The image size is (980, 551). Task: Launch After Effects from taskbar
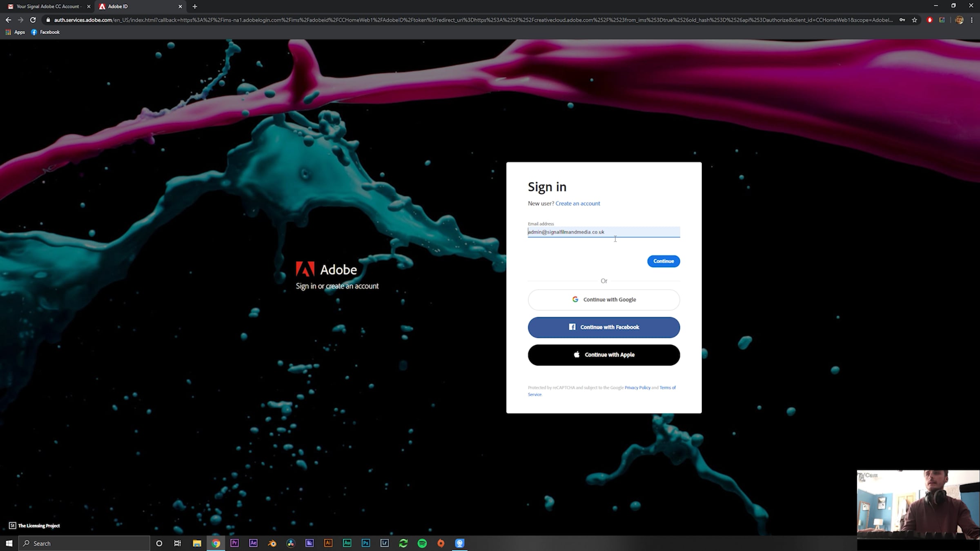tap(253, 543)
